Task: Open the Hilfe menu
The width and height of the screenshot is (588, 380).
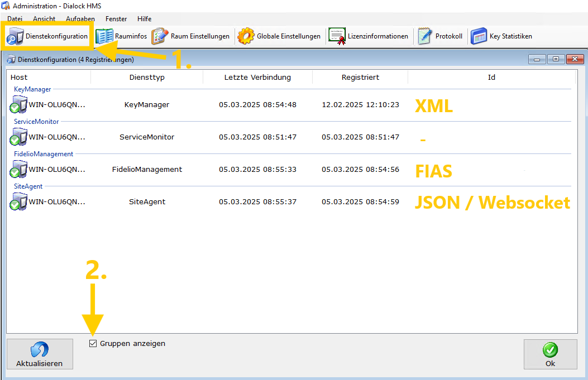Action: point(144,19)
